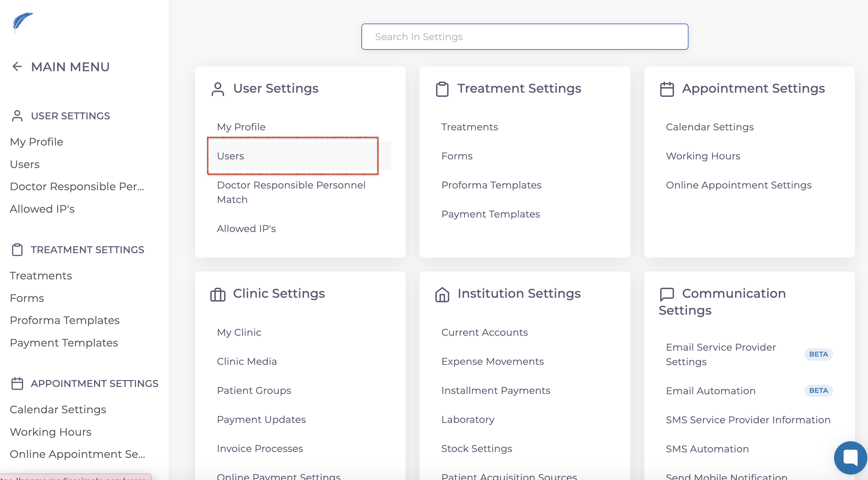Click the calendar icon on Appointment Settings card

[x=667, y=89]
